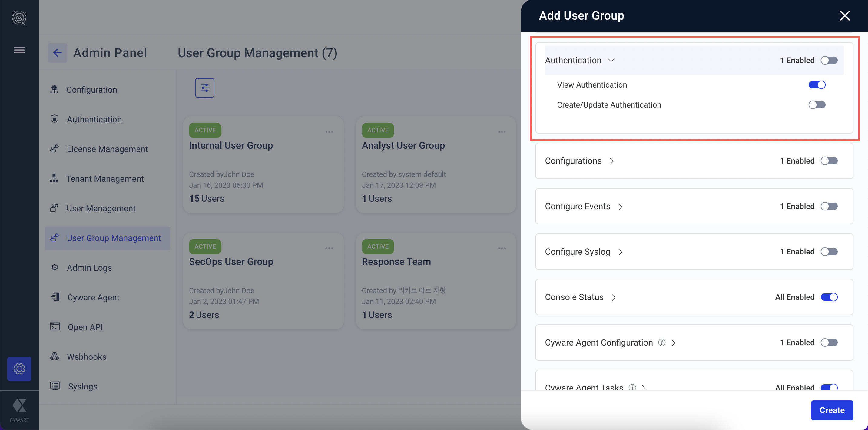
Task: Click info icon next to Cyware Agent Configuration
Action: tap(662, 342)
